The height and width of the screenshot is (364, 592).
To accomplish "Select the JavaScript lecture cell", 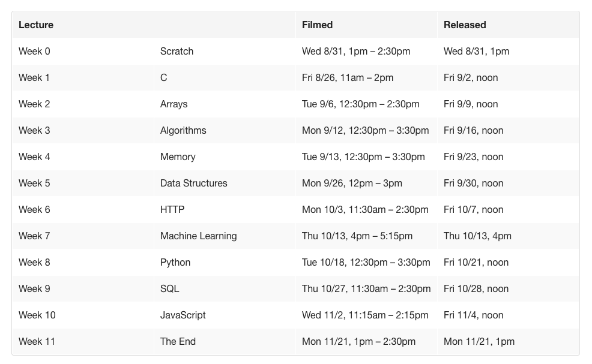I will [183, 315].
